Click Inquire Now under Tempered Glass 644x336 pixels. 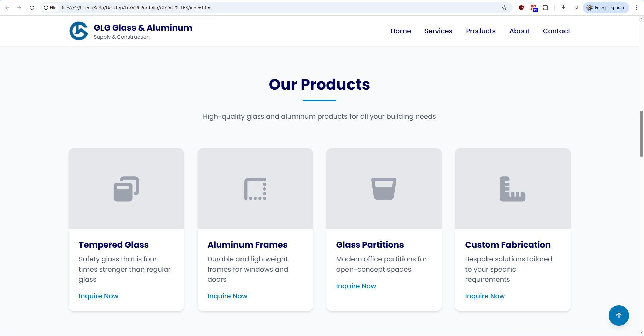pos(99,296)
